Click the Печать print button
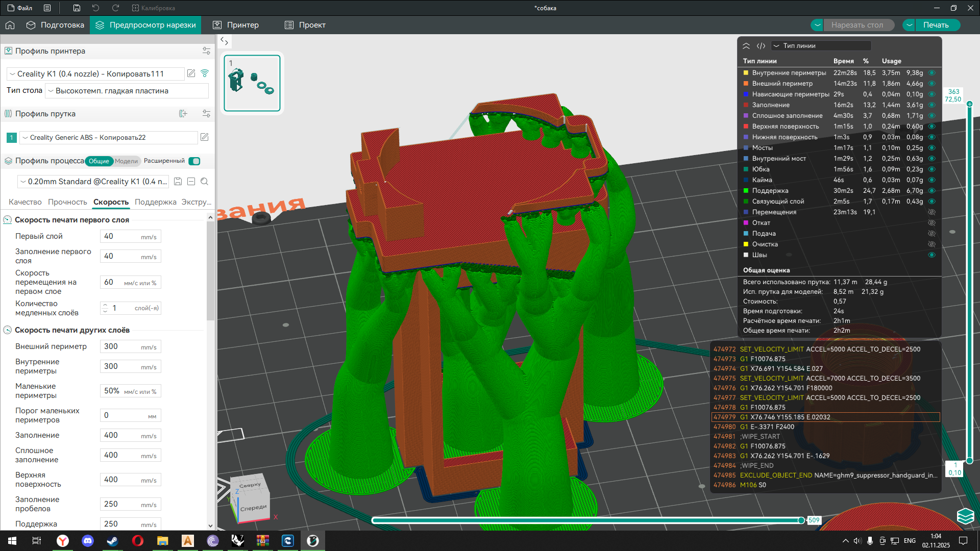 [936, 25]
